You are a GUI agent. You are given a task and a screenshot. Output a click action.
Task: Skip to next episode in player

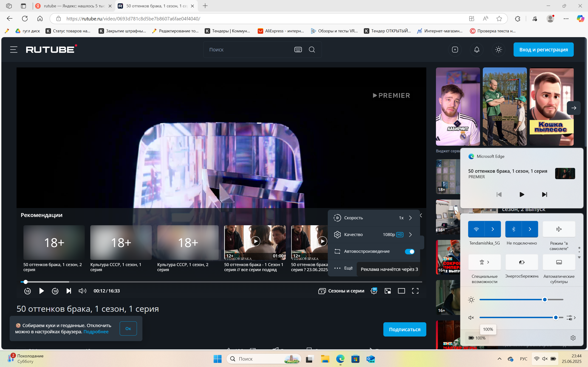click(69, 291)
